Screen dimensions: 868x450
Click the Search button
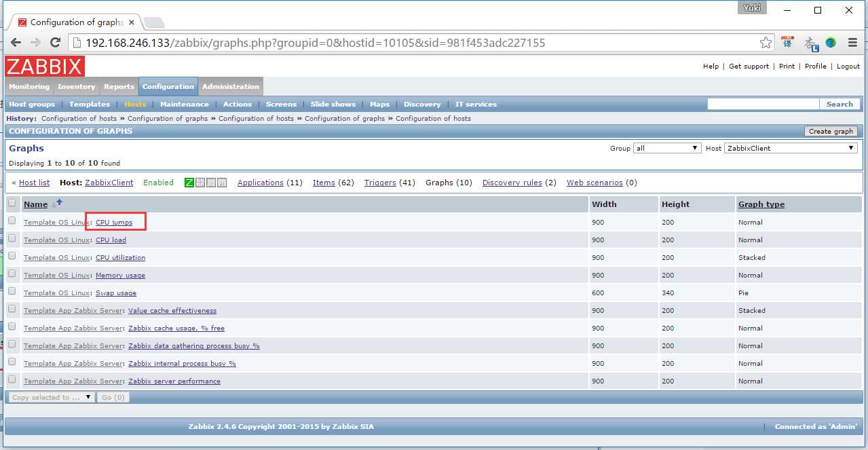(839, 105)
